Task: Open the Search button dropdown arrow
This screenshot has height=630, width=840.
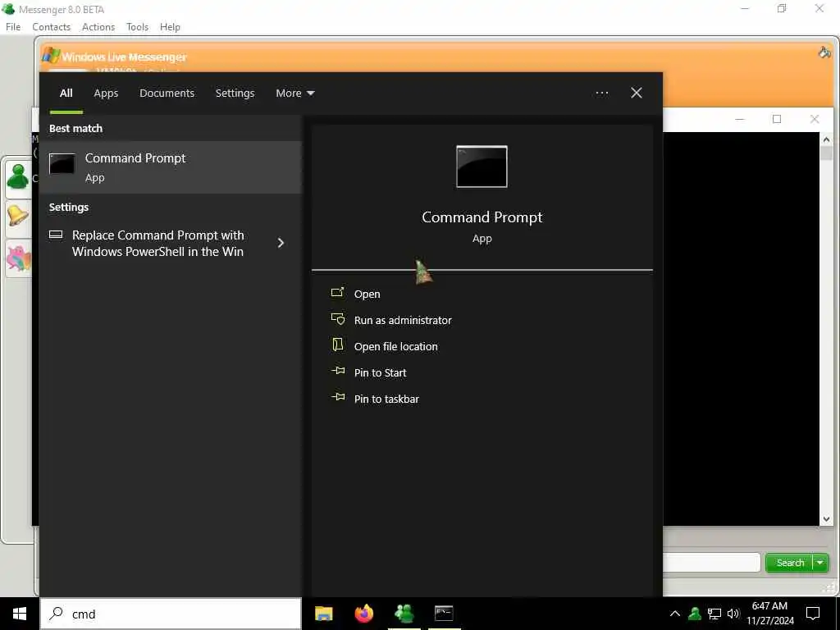Action: click(x=820, y=563)
